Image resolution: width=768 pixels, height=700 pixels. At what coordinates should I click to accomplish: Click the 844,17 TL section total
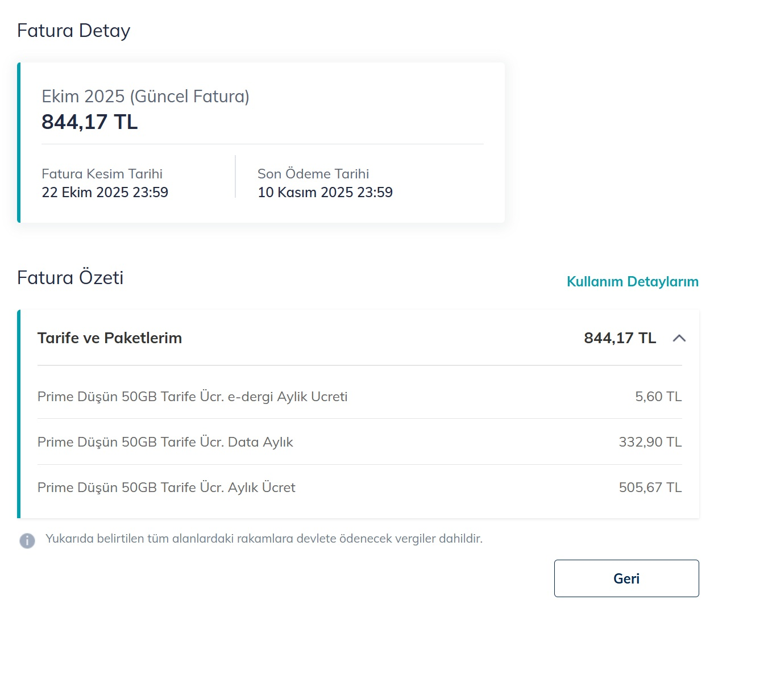pos(620,338)
